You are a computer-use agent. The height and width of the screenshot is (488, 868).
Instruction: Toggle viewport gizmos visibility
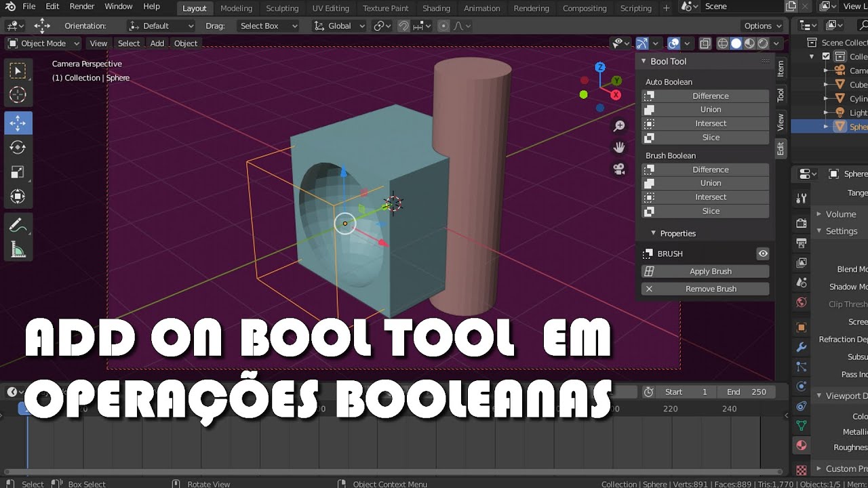pyautogui.click(x=642, y=43)
